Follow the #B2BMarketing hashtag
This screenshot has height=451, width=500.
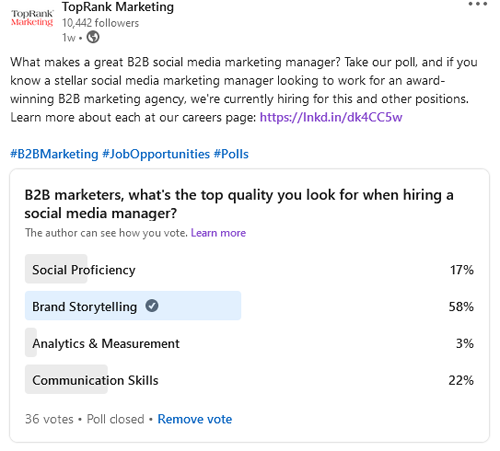[x=54, y=154]
